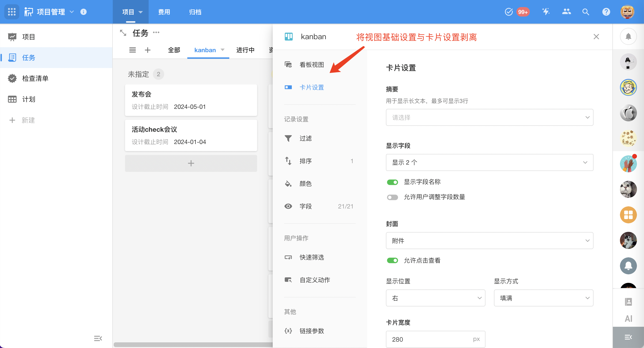Image resolution: width=644 pixels, height=348 pixels.
Task: Open the 摘要 请选择 dropdown
Action: click(x=489, y=117)
